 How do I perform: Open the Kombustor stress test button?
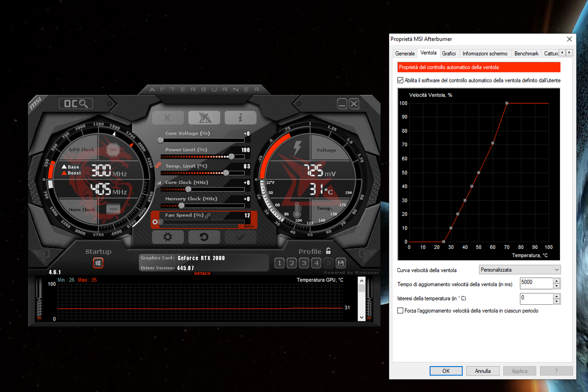tap(168, 118)
